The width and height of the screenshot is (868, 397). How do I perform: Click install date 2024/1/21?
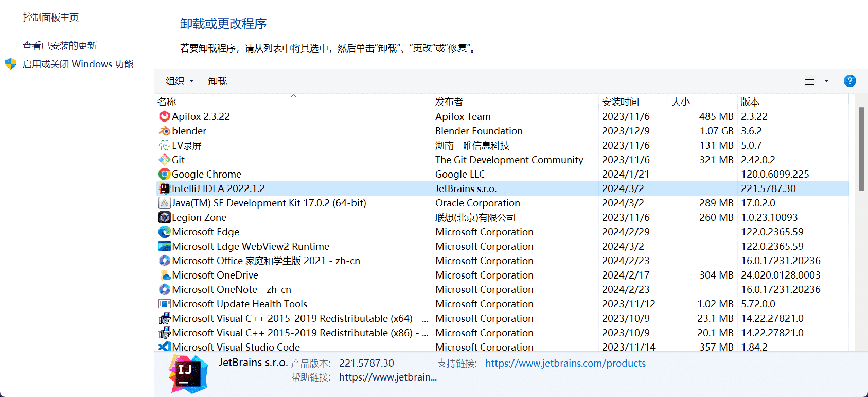click(x=626, y=174)
